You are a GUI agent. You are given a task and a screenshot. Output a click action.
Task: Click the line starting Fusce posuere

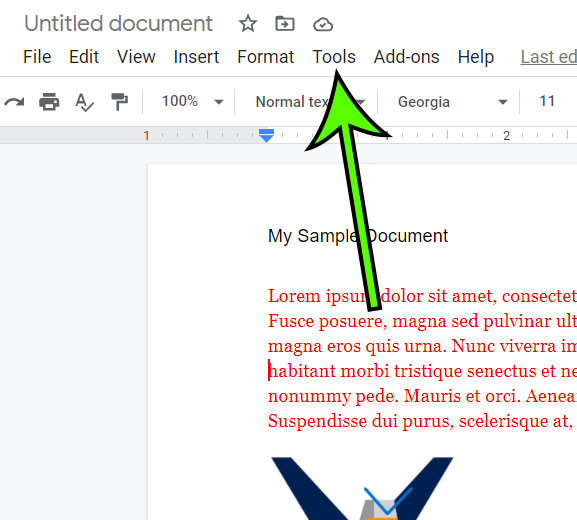click(x=422, y=321)
